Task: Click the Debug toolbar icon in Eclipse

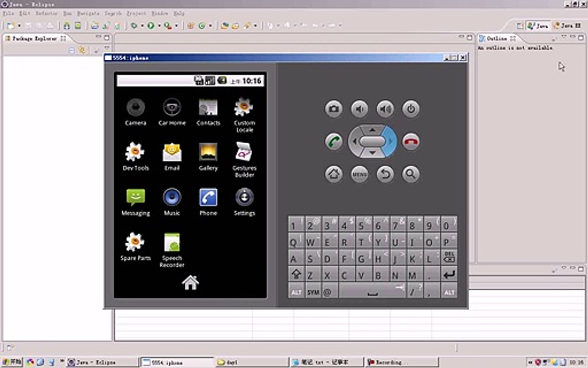Action: click(x=134, y=26)
